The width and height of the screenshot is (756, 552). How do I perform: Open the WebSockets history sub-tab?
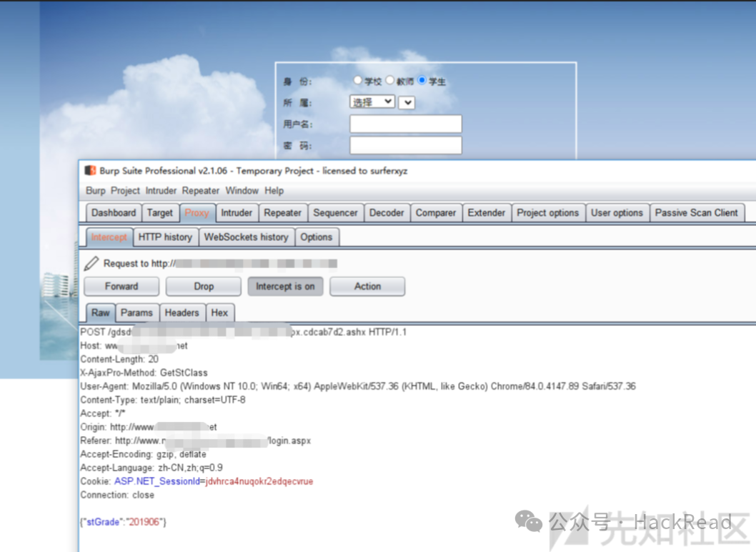tap(247, 237)
